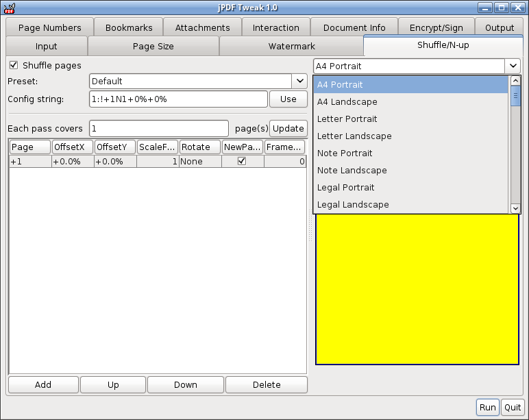Open the Bookmarks tab

129,27
